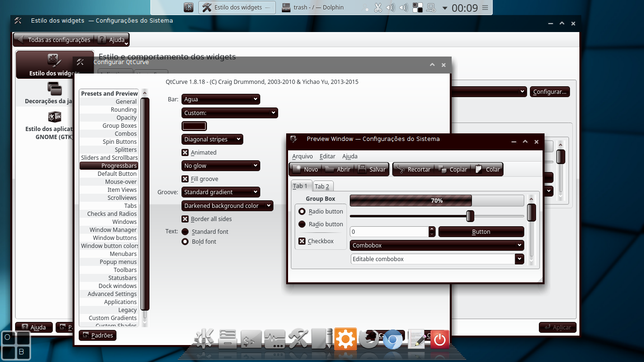Image resolution: width=644 pixels, height=362 pixels.
Task: Select Window Manager in settings list
Action: coord(109,230)
